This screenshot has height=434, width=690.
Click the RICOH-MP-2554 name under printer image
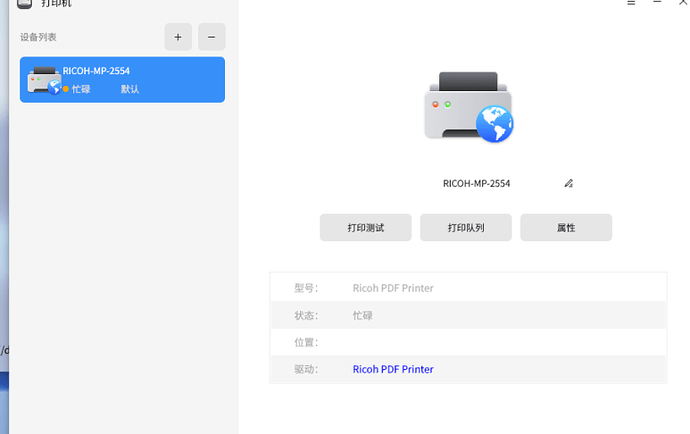pyautogui.click(x=476, y=184)
